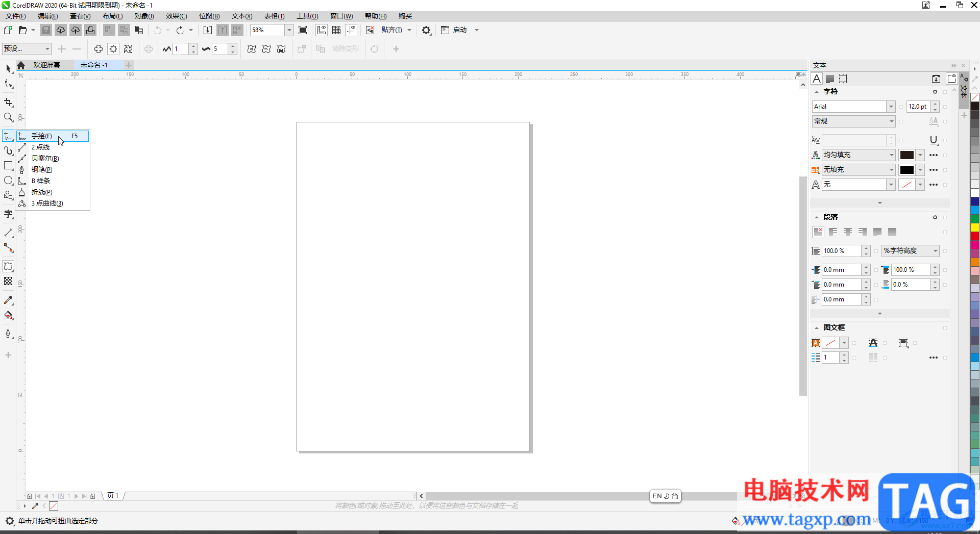Select the Transparency checkerboard tool
This screenshot has height=534, width=980.
[8, 282]
